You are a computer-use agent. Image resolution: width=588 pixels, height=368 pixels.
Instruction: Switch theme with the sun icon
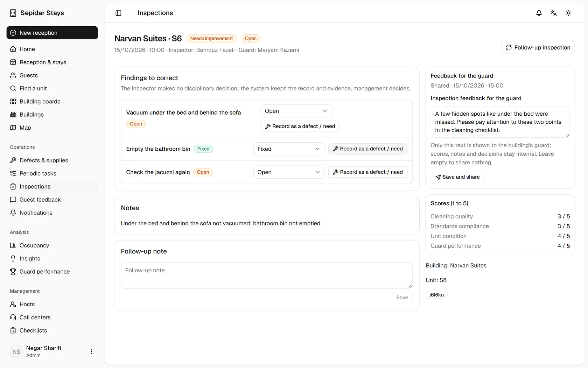568,13
